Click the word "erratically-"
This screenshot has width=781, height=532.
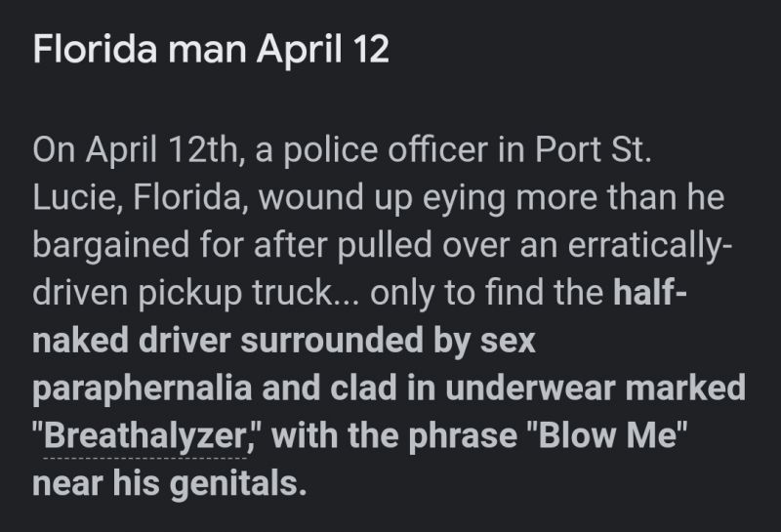(x=650, y=246)
